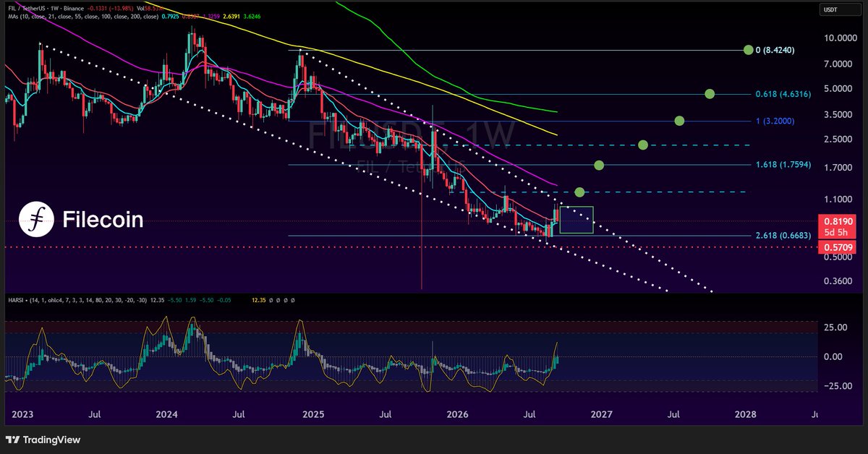
Task: Select the Fib label 0 (8.4240)
Action: tap(775, 50)
